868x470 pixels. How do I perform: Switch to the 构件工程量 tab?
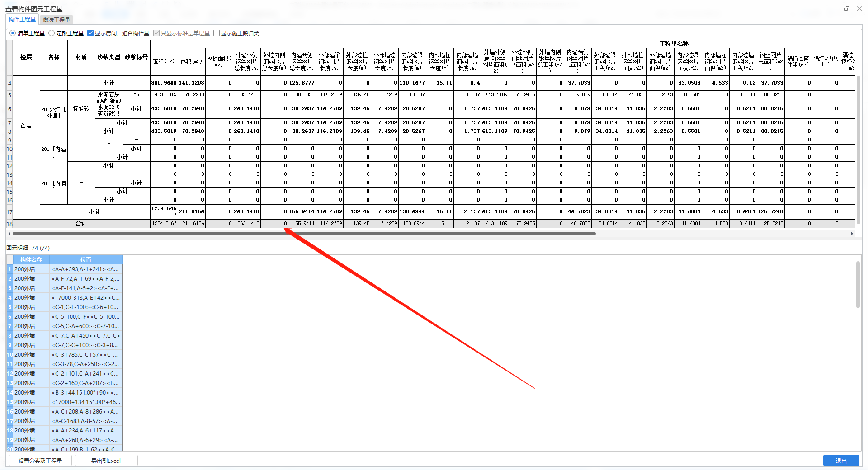[22, 19]
